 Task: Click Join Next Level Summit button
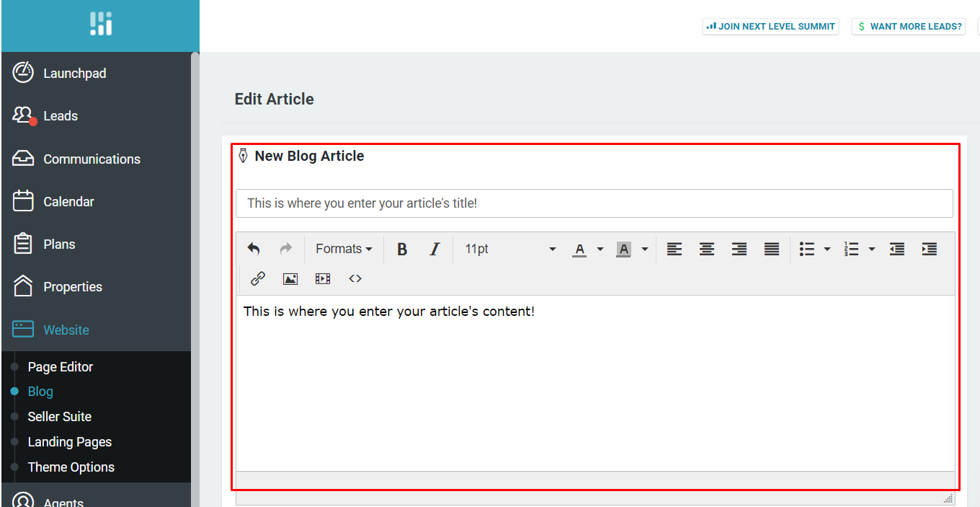pos(771,26)
